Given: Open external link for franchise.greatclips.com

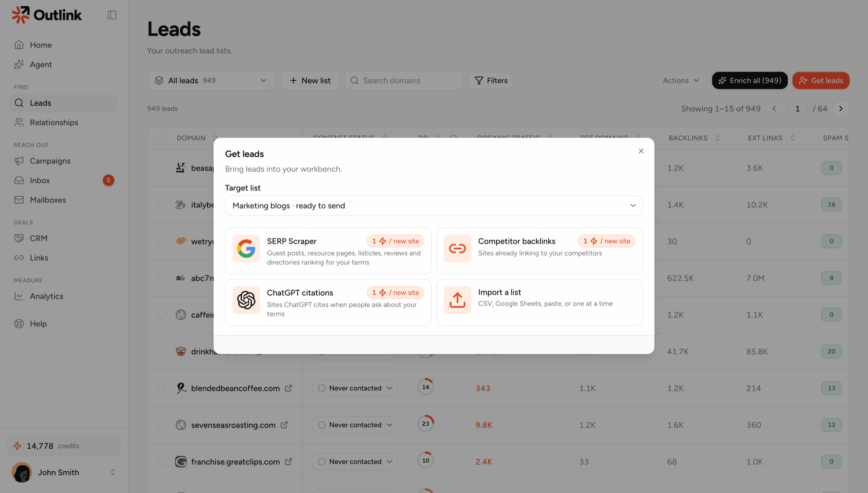Looking at the screenshot, I should 289,462.
